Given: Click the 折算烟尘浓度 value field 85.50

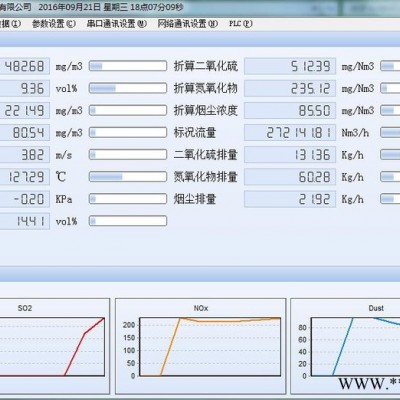Looking at the screenshot, I should tap(290, 110).
